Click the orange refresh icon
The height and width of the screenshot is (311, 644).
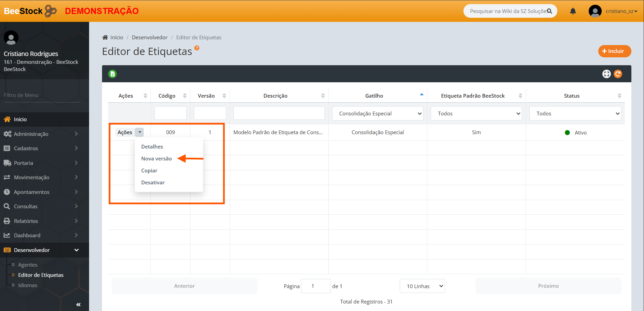tap(618, 74)
